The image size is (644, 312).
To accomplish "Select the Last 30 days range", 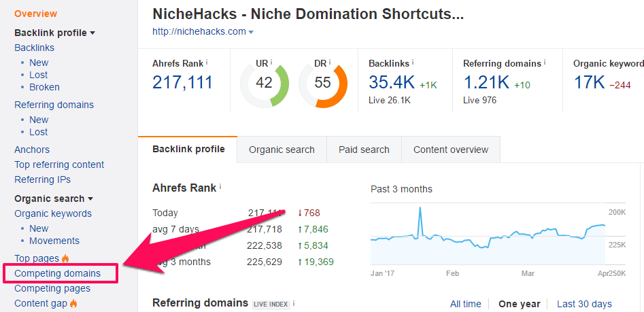I will click(584, 304).
